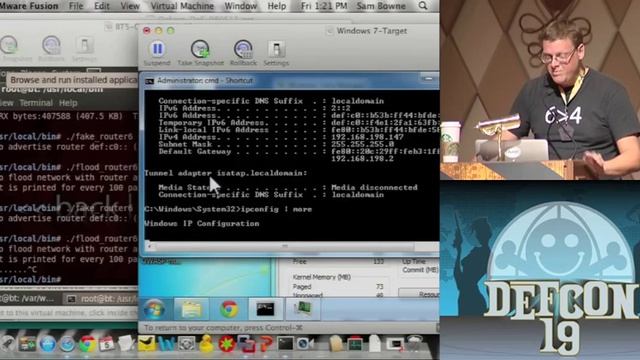Open red question mark Dock icon

pyautogui.click(x=266, y=344)
